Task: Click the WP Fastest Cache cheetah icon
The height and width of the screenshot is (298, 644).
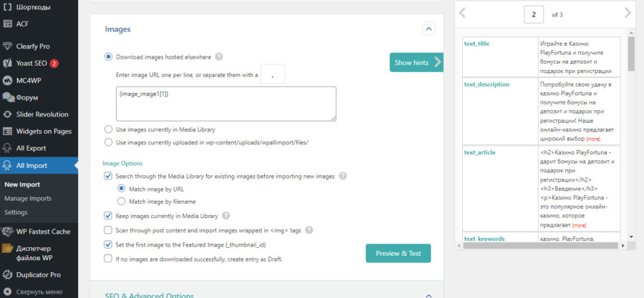Action: [7, 232]
